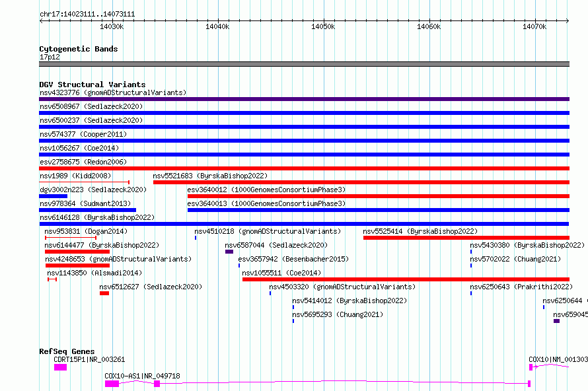588x391 pixels.
Task: Open the CDRT15P1|NR_003261 gene label
Action: (89, 359)
